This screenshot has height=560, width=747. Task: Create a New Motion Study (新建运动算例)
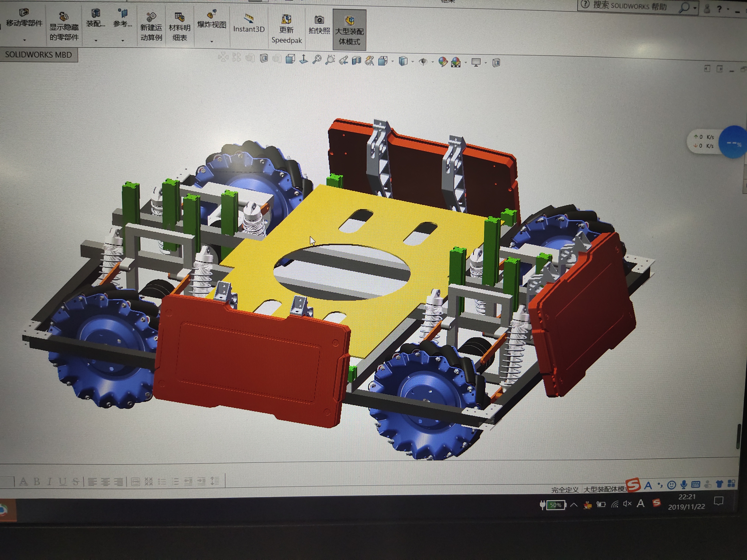pyautogui.click(x=151, y=27)
